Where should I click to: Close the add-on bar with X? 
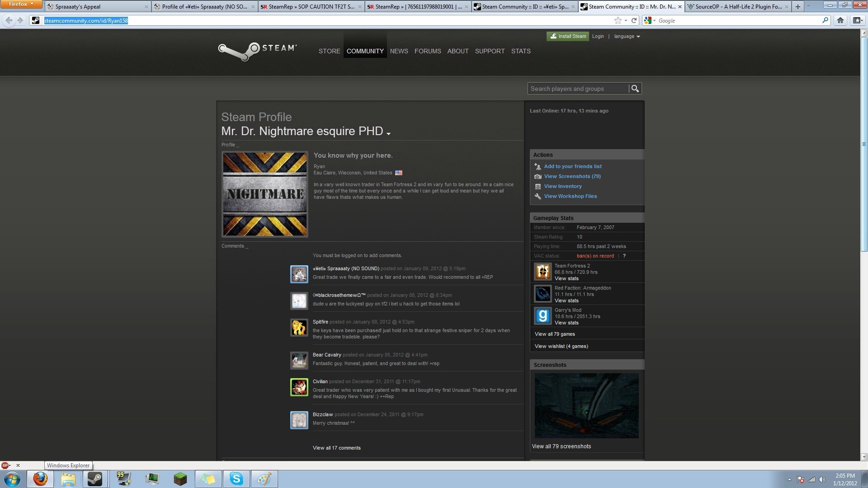(18, 465)
